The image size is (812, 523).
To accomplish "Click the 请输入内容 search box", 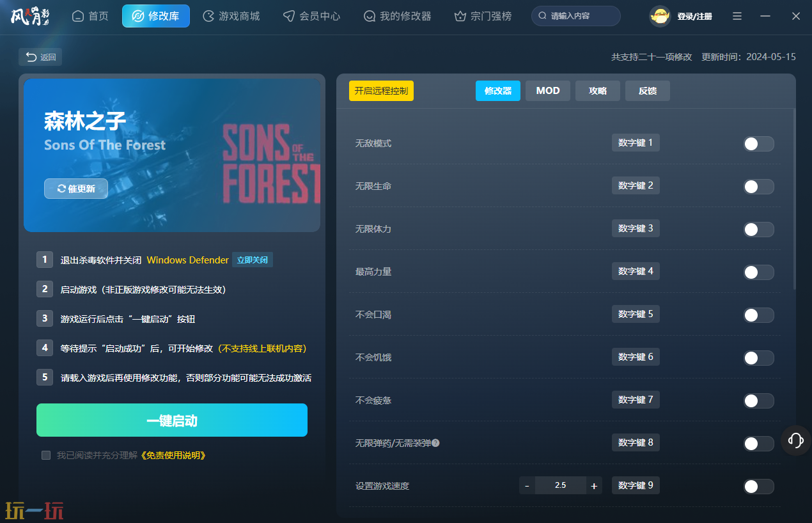I will pyautogui.click(x=576, y=16).
